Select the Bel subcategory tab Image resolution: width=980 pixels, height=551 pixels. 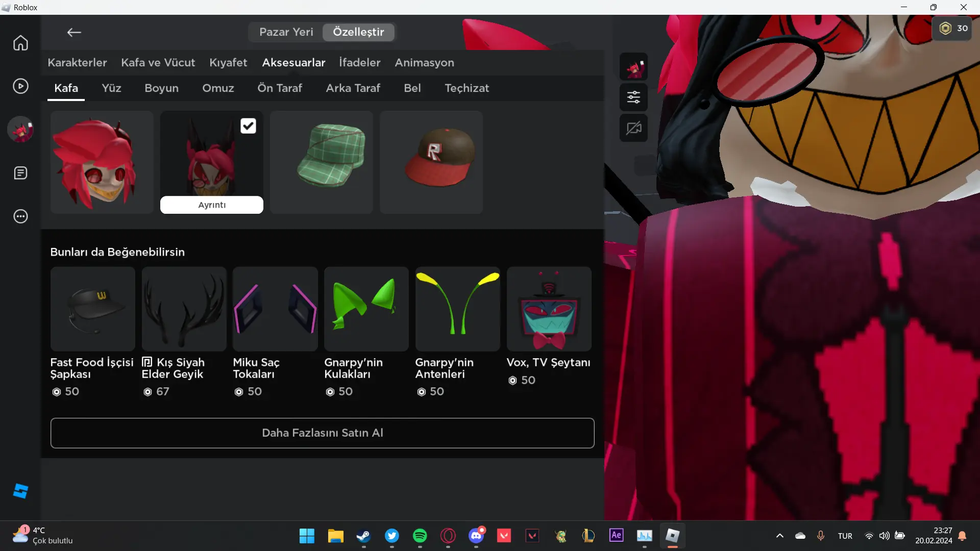pos(412,88)
